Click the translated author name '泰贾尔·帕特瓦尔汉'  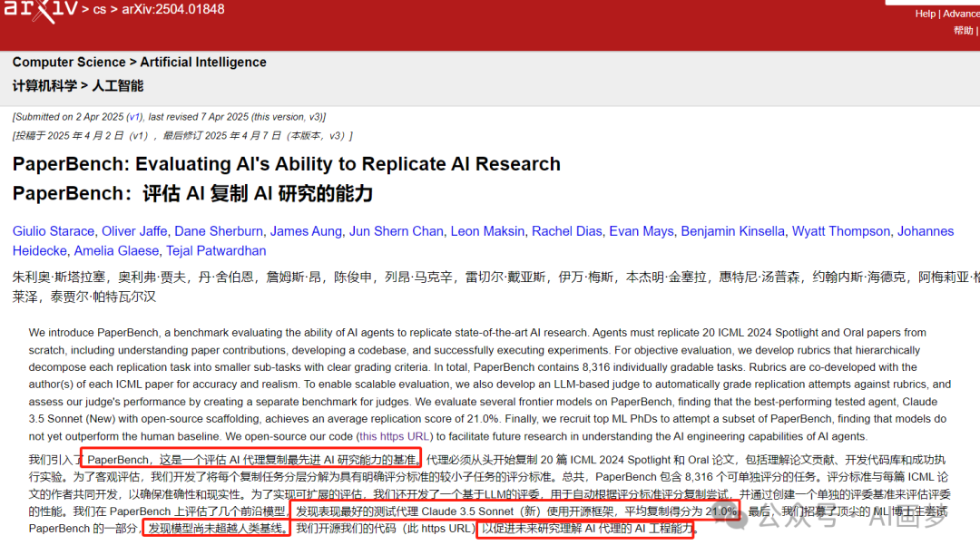tap(103, 297)
